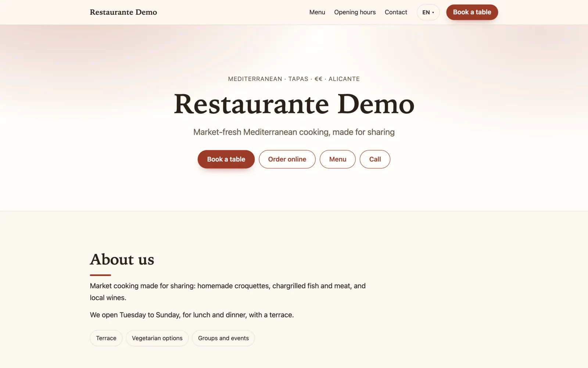Open the EN language dropdown
The height and width of the screenshot is (368, 588).
click(x=428, y=12)
